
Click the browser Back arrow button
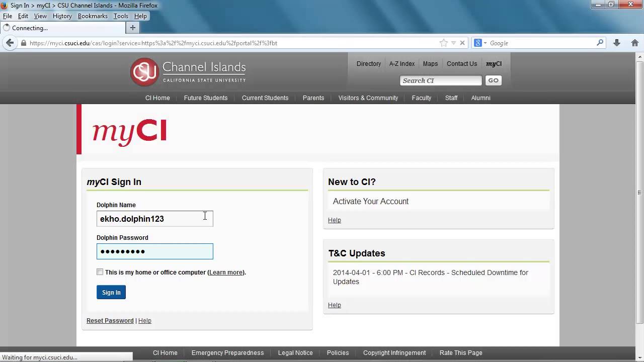pos(10,43)
